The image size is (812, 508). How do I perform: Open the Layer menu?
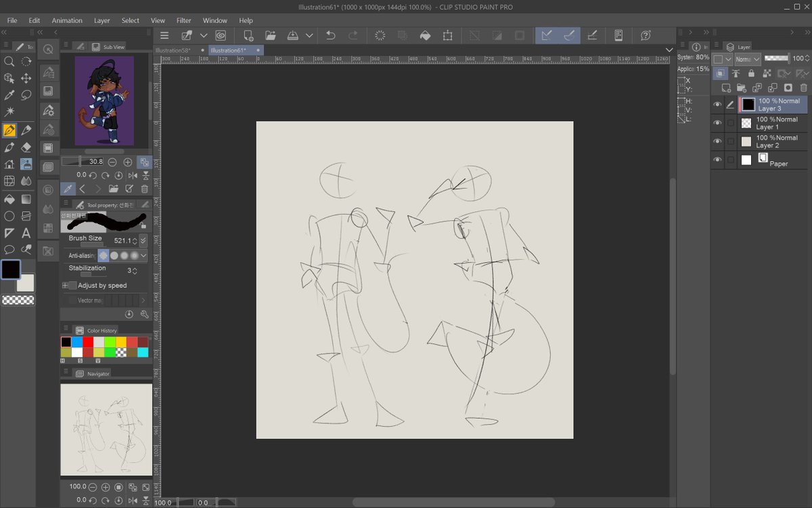[x=101, y=20]
